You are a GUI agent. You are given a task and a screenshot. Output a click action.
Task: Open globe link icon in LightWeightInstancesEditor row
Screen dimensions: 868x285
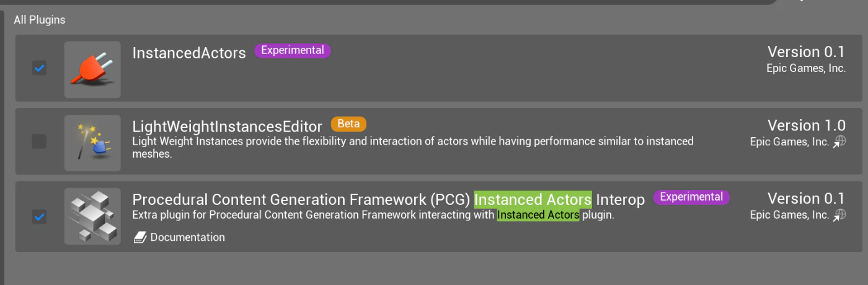click(x=839, y=142)
